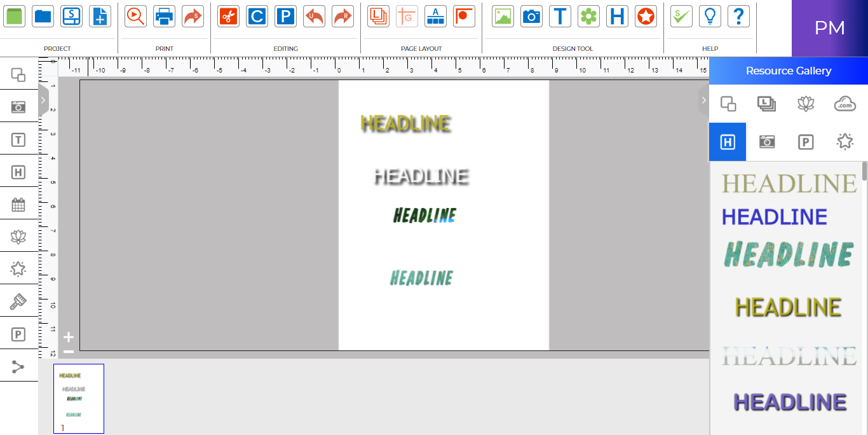Viewport: 868px width, 435px height.
Task: Zoom in with the plus button
Action: pyautogui.click(x=69, y=337)
